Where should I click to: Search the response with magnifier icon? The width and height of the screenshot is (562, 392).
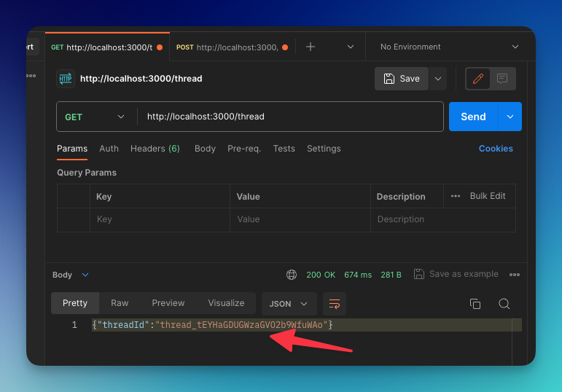tap(504, 304)
